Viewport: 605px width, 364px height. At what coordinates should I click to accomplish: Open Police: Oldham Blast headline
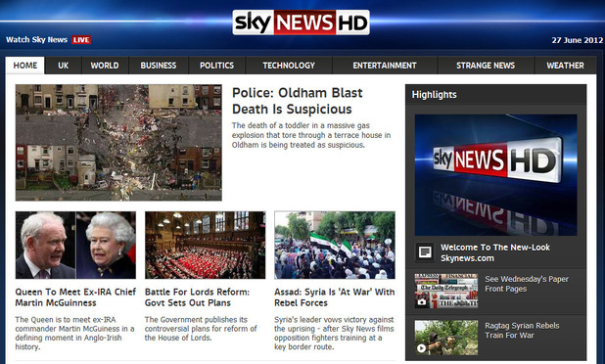click(298, 101)
